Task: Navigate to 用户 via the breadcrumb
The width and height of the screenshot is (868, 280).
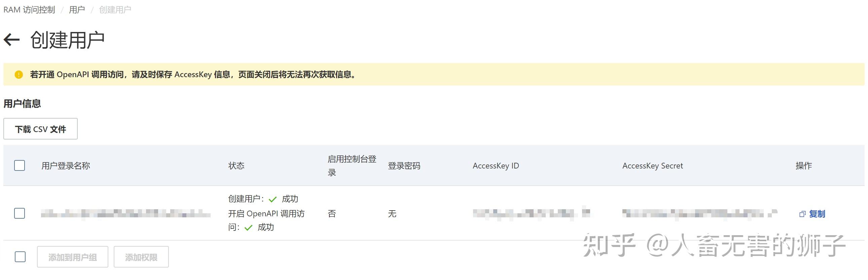Action: [x=77, y=9]
